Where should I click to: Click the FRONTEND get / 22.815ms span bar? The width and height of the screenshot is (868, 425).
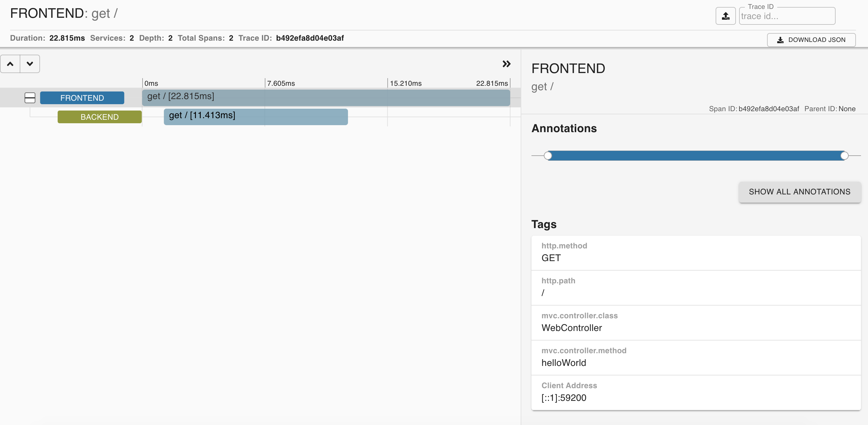coord(325,98)
